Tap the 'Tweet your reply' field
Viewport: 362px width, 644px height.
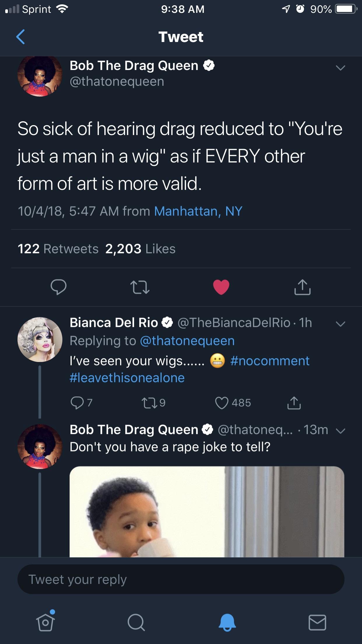click(x=181, y=579)
